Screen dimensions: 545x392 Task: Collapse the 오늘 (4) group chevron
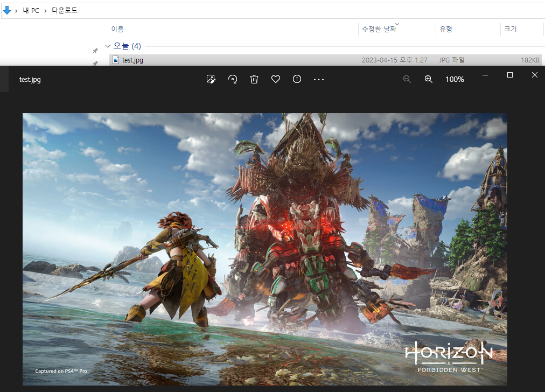(108, 46)
